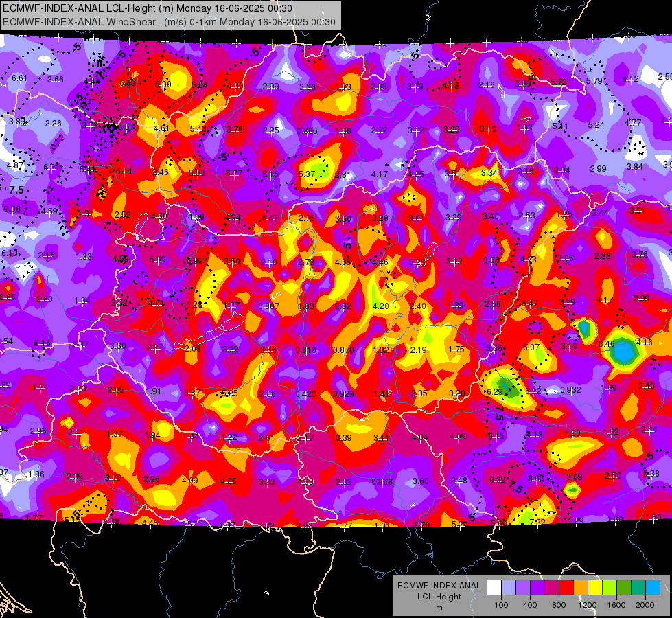Select the cyan blue legend swatch
The width and height of the screenshot is (672, 618).
pos(653,587)
